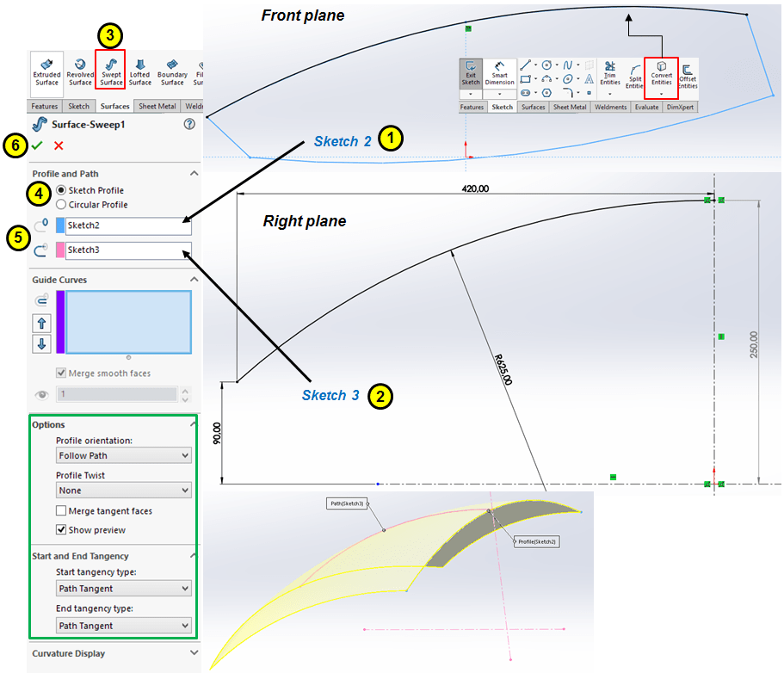Select the Sketch Profile radio button
Viewport: 784px width, 673px height.
[61, 190]
